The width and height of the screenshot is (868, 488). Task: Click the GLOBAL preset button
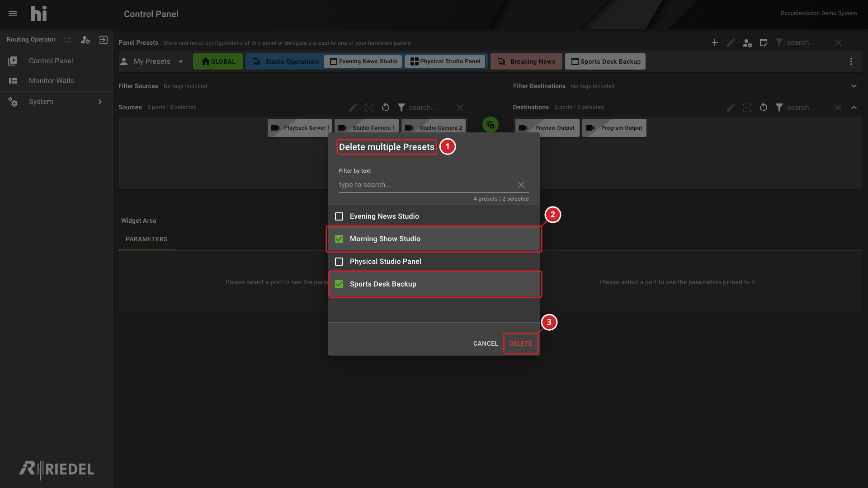pos(218,61)
